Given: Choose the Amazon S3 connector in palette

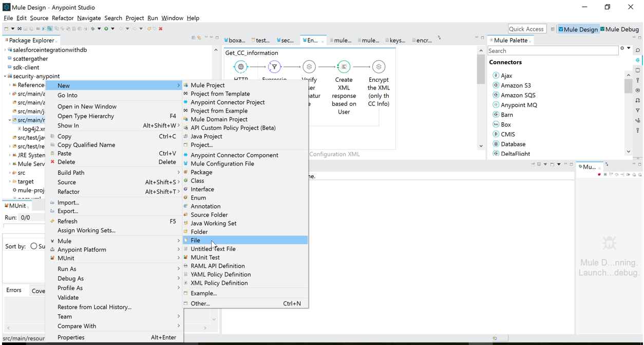Looking at the screenshot, I should click(x=516, y=85).
